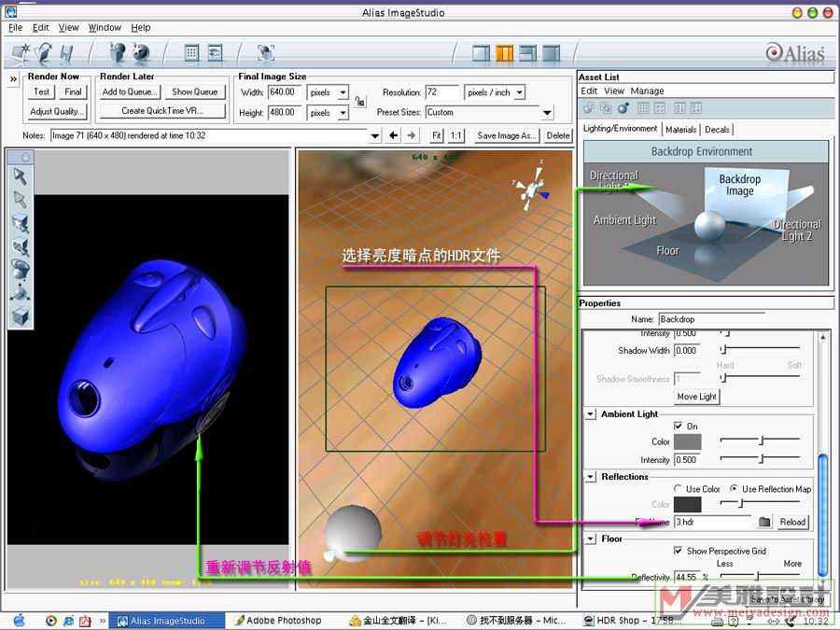Click the browse folder icon beside 3.hdr

tap(764, 522)
